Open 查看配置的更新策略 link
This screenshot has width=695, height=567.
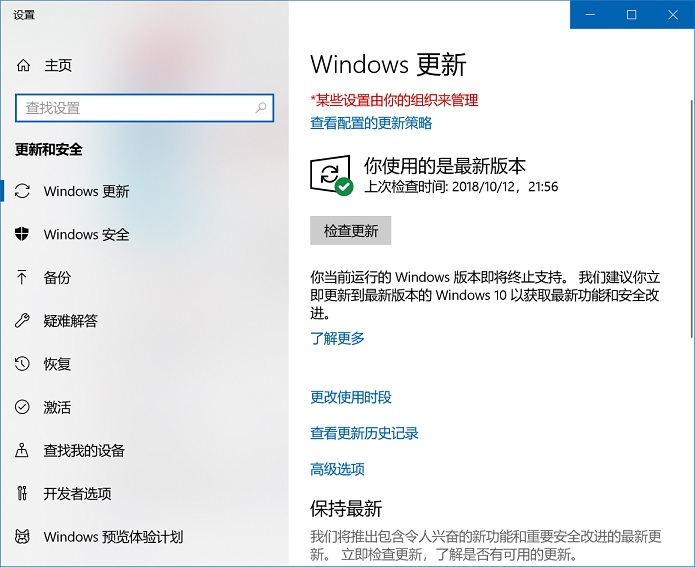(x=371, y=123)
